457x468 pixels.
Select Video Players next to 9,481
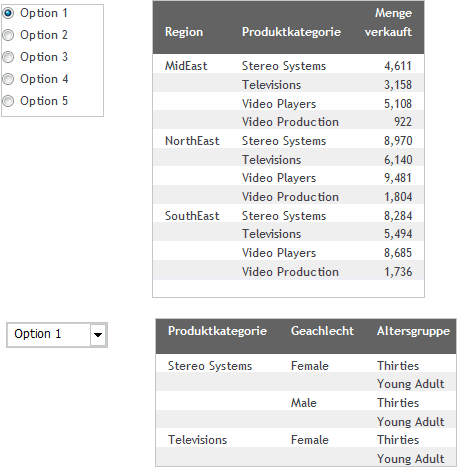pyautogui.click(x=279, y=178)
